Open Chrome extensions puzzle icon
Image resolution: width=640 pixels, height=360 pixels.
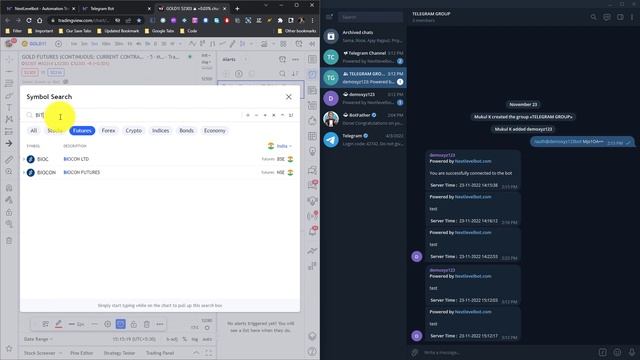pyautogui.click(x=280, y=20)
